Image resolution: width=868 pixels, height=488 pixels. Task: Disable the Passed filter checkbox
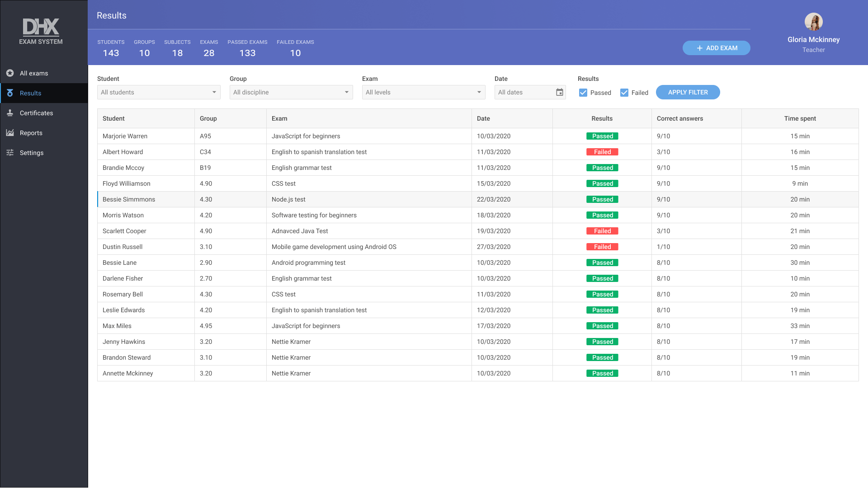[x=582, y=92]
